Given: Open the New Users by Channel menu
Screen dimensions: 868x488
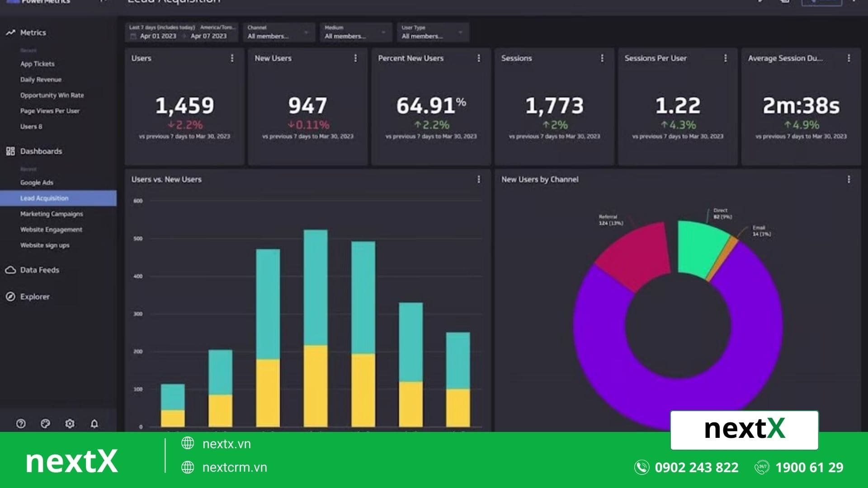Looking at the screenshot, I should 849,179.
